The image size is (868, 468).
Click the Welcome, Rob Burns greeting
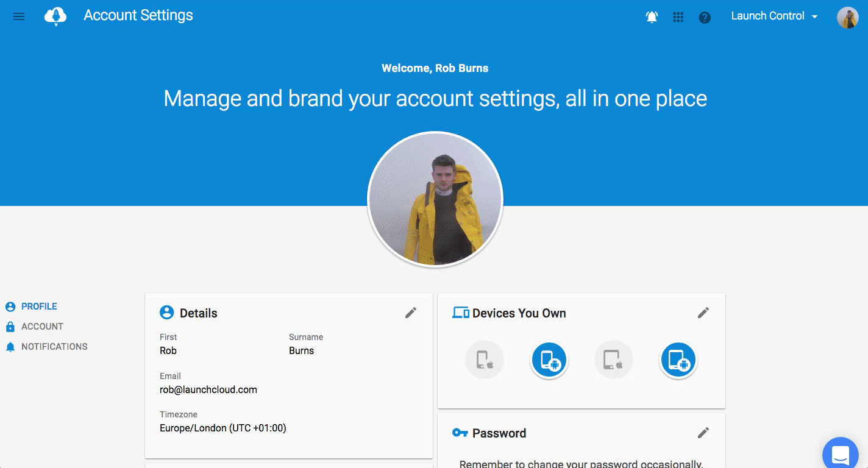435,68
